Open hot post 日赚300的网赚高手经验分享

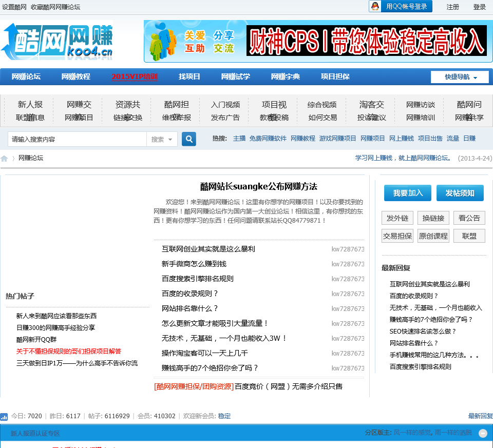click(55, 328)
